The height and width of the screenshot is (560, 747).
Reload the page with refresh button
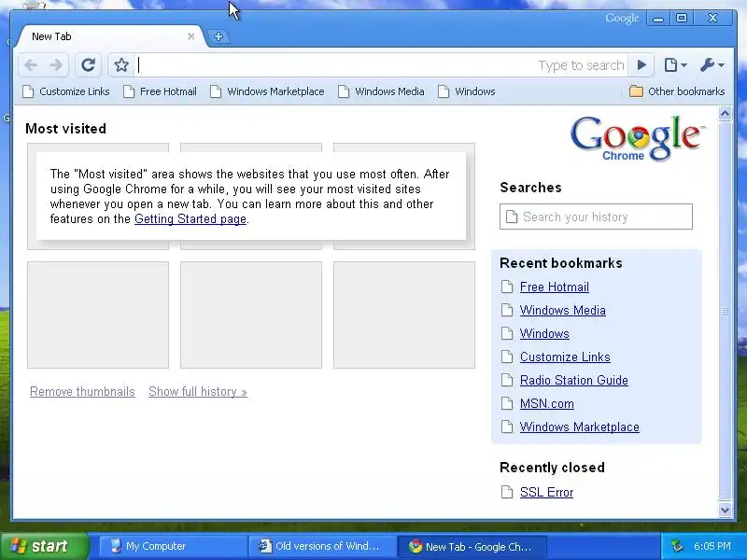(x=88, y=64)
